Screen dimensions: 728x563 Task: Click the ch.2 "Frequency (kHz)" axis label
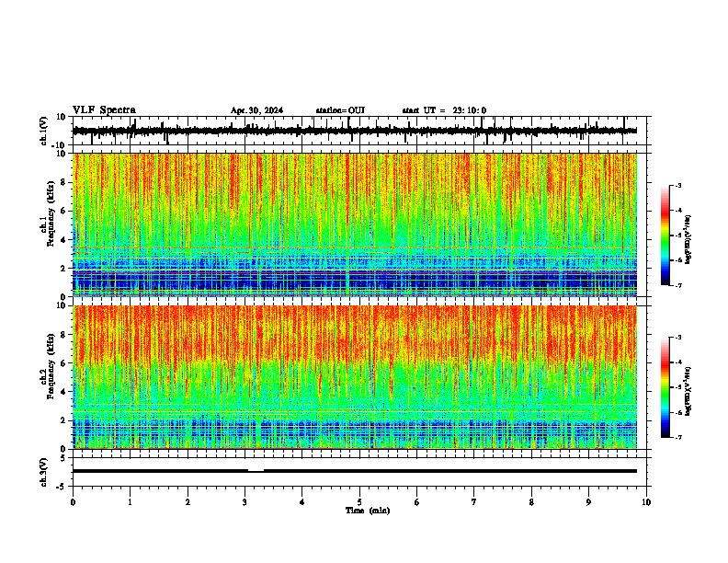(51, 366)
